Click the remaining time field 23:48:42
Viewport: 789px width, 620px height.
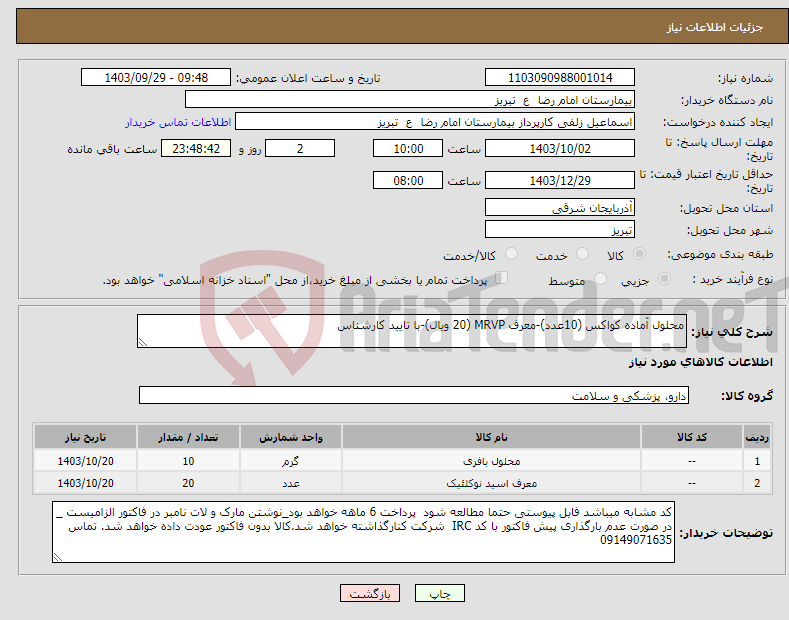(x=196, y=148)
